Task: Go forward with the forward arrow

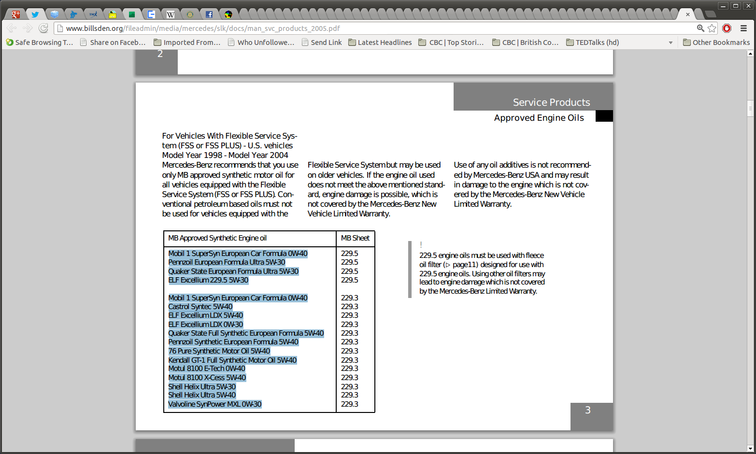Action: tap(27, 28)
